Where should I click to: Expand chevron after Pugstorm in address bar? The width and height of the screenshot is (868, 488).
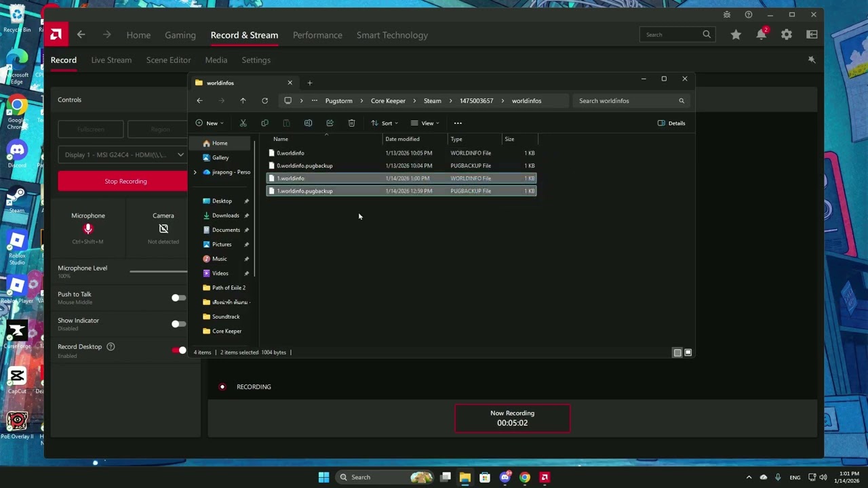click(x=361, y=101)
